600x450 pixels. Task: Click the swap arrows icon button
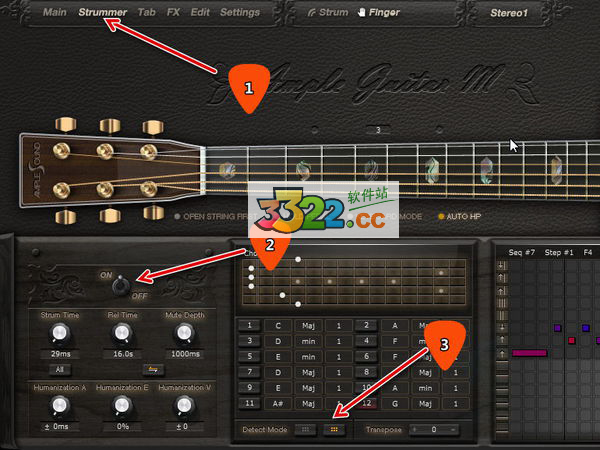coord(153,370)
